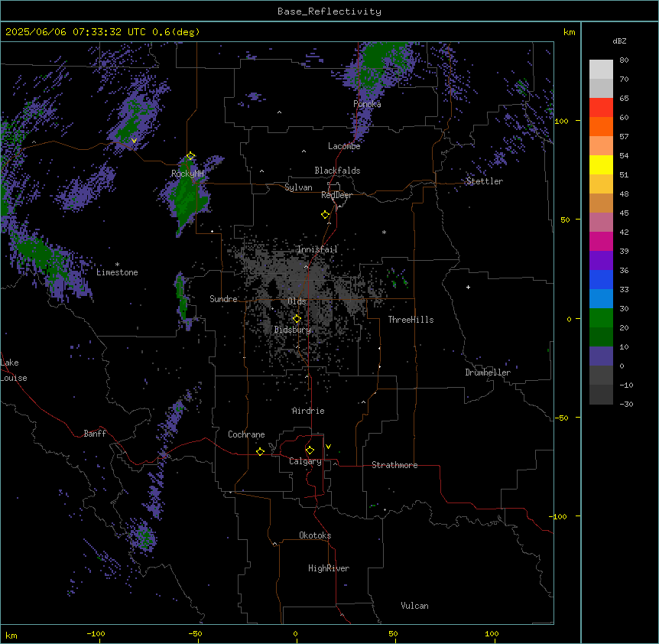Click the -30 value in dBZ legend
This screenshot has height=644, width=659.
coord(626,405)
